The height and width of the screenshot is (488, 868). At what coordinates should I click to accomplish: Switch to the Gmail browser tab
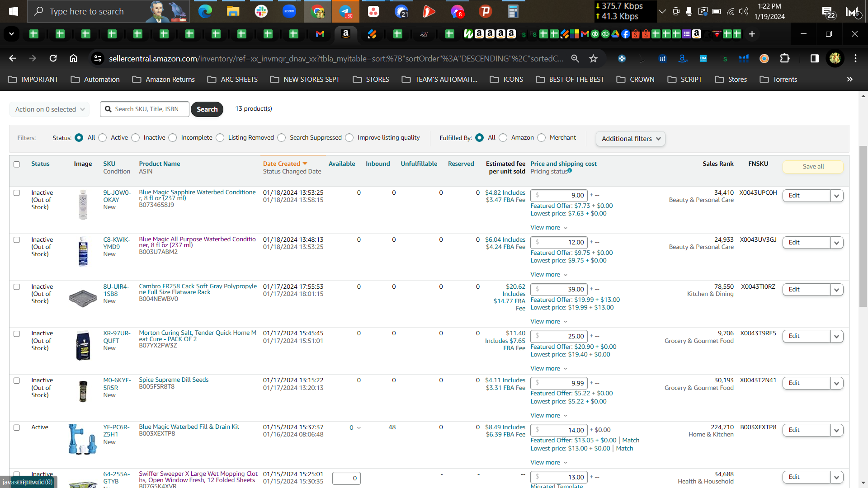pyautogui.click(x=320, y=34)
